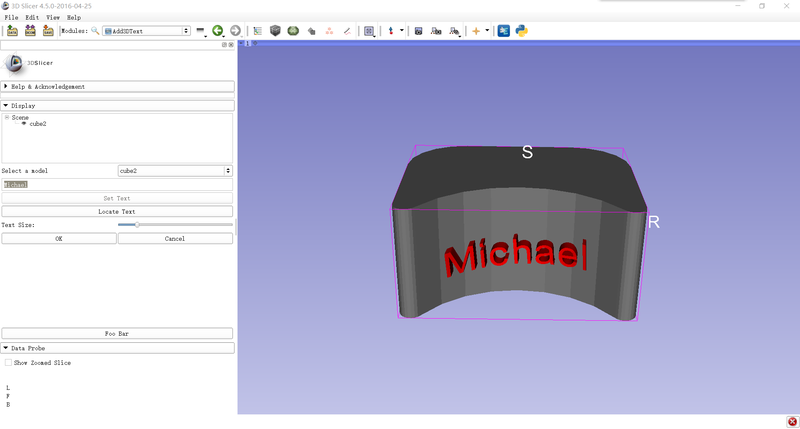Open the Extension Manager icon
The height and width of the screenshot is (429, 800).
503,31
